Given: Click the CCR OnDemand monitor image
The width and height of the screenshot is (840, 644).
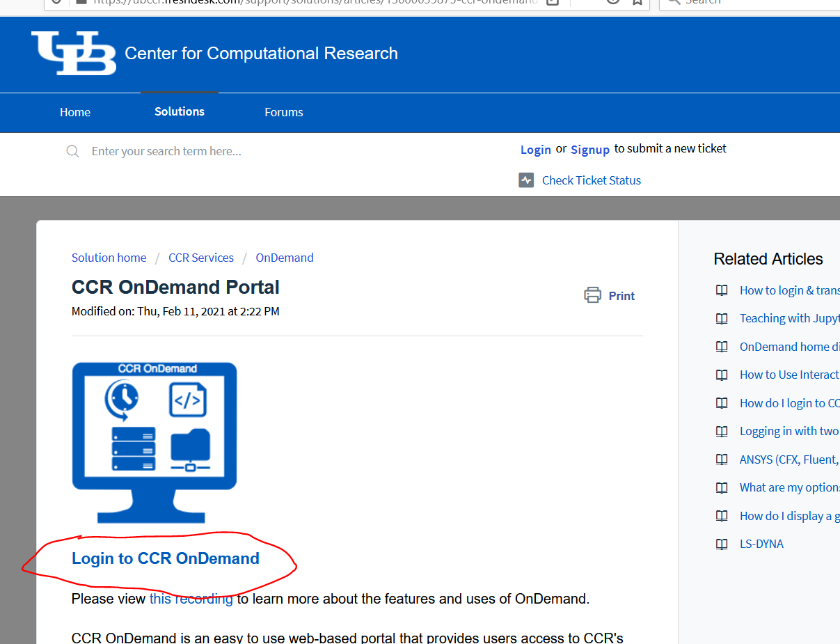Looking at the screenshot, I should coord(154,442).
